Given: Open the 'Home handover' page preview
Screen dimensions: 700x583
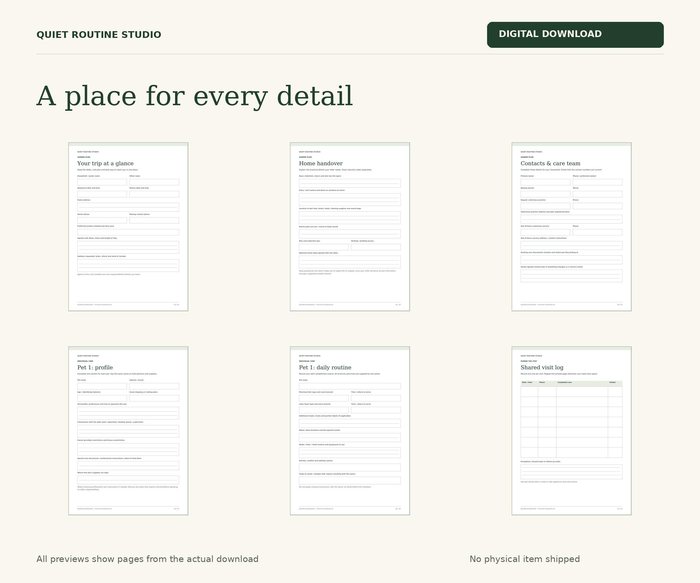Looking at the screenshot, I should 350,227.
